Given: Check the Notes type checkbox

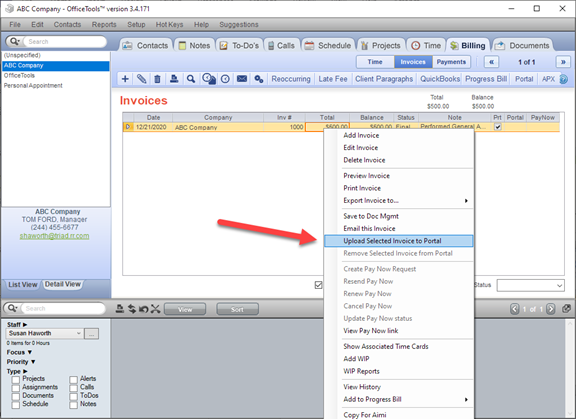Looking at the screenshot, I should [x=73, y=405].
